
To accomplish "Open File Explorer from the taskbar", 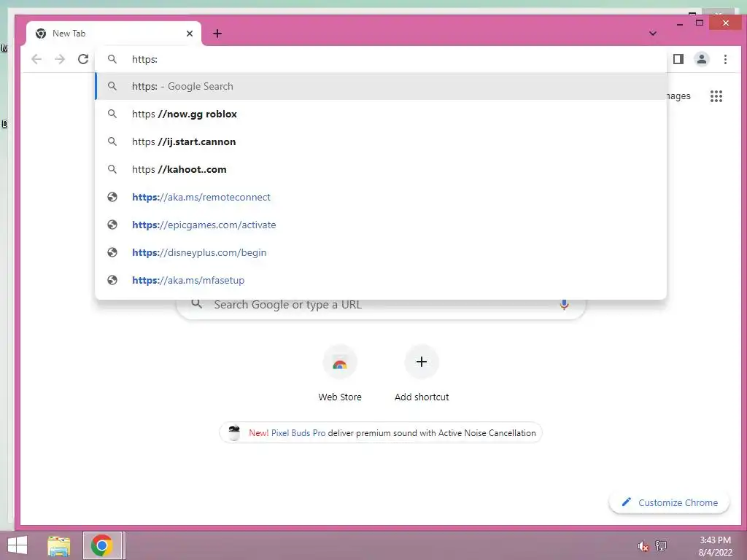I will 58,545.
